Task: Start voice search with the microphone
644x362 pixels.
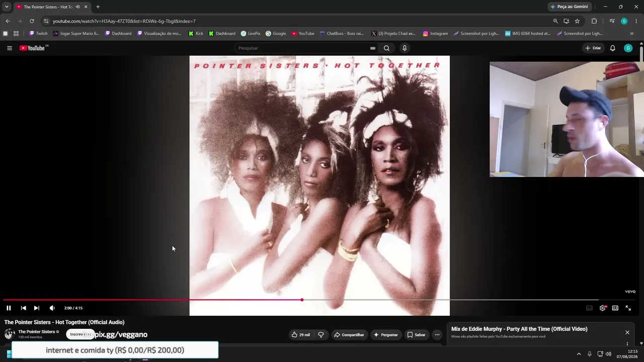Action: pyautogui.click(x=405, y=48)
